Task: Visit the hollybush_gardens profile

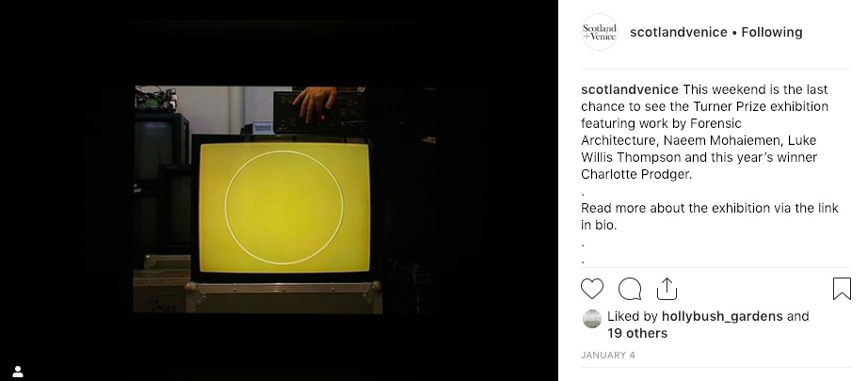Action: [x=722, y=316]
